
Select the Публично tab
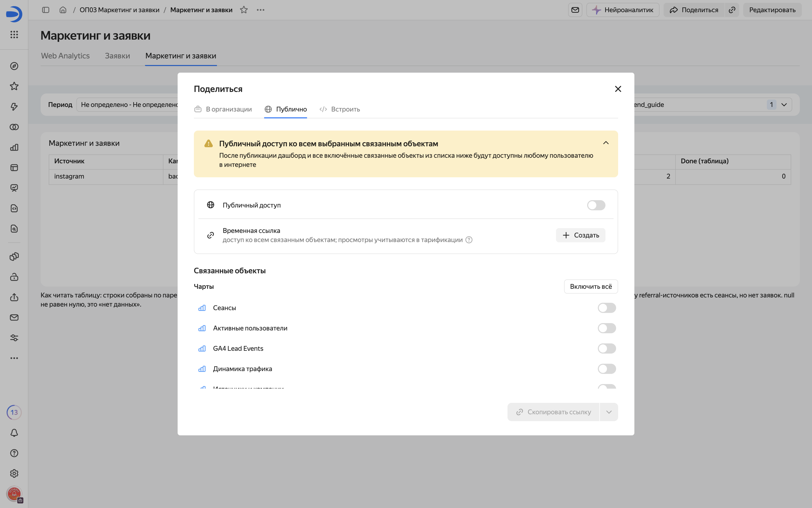click(285, 109)
